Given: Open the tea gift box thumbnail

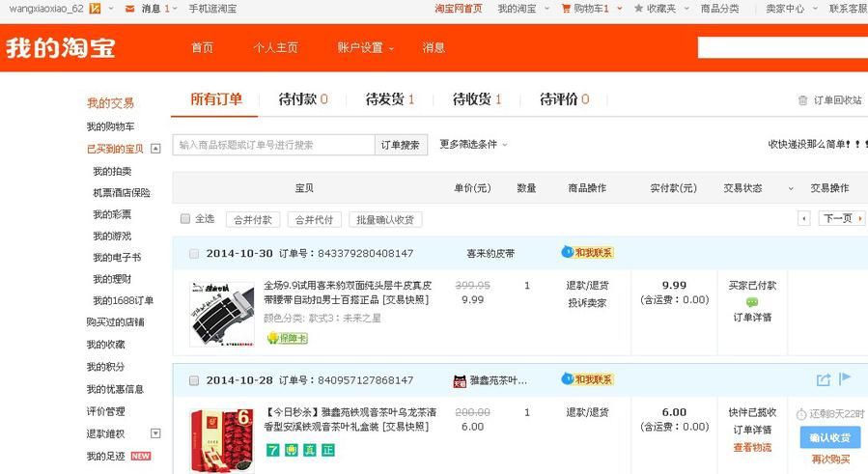Looking at the screenshot, I should (222, 441).
